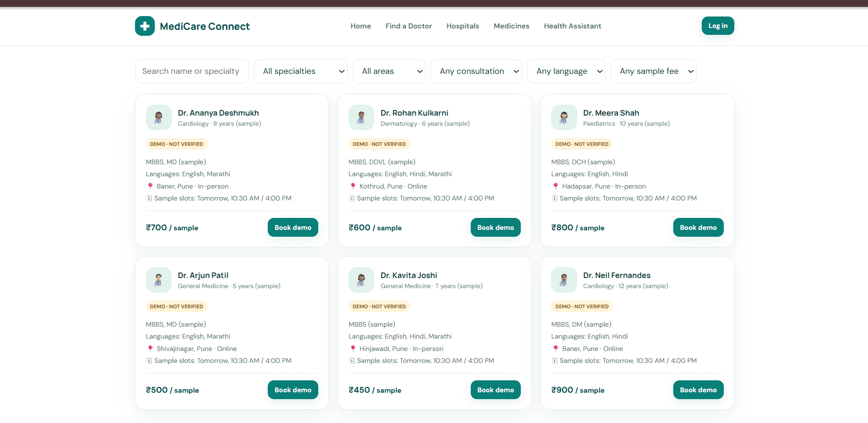Viewport: 868px width, 423px height.
Task: Click calendar icon in Dr. Arjun Patil's slots
Action: [149, 361]
